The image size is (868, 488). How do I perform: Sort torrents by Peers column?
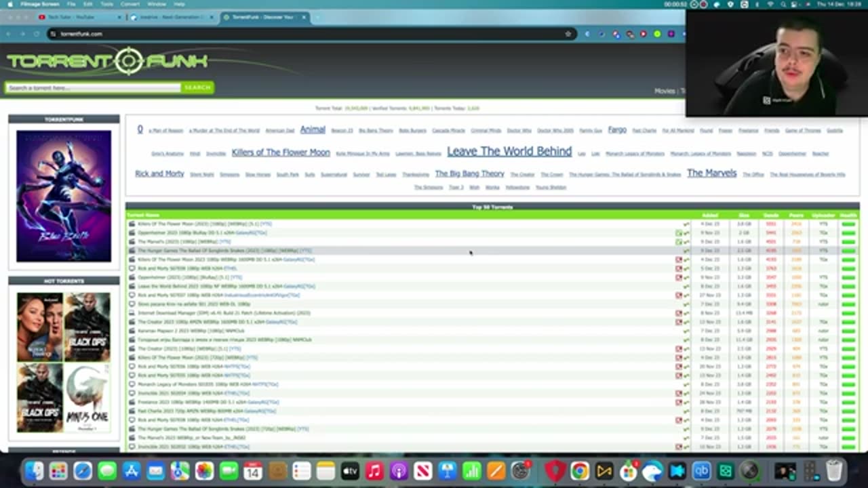(796, 216)
